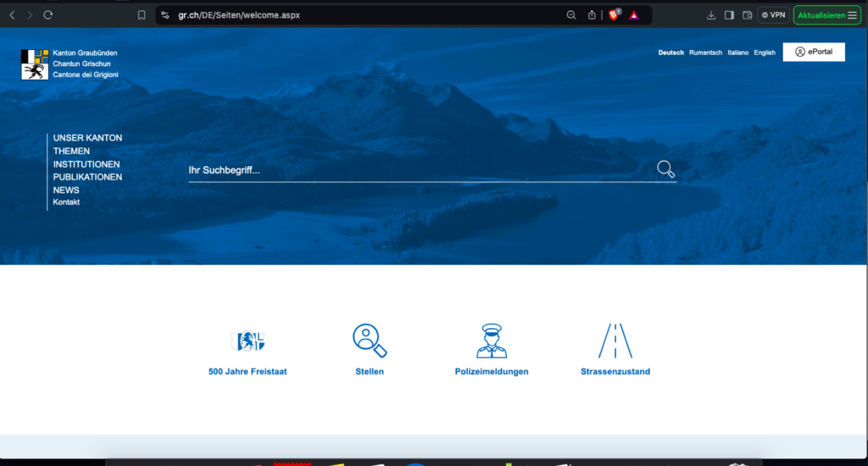The height and width of the screenshot is (466, 868).
Task: Click the 500 Jahre Freistaat crest icon
Action: (248, 341)
